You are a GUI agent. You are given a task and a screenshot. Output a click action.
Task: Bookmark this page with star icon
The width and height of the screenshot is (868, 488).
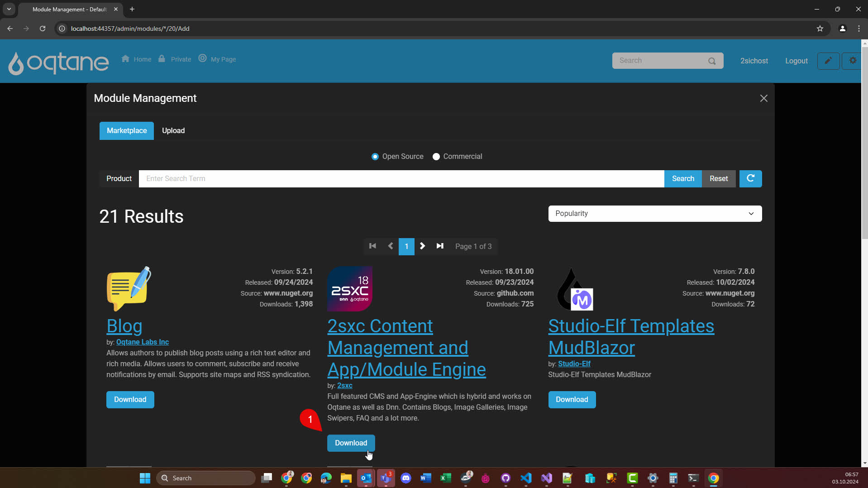click(x=820, y=29)
